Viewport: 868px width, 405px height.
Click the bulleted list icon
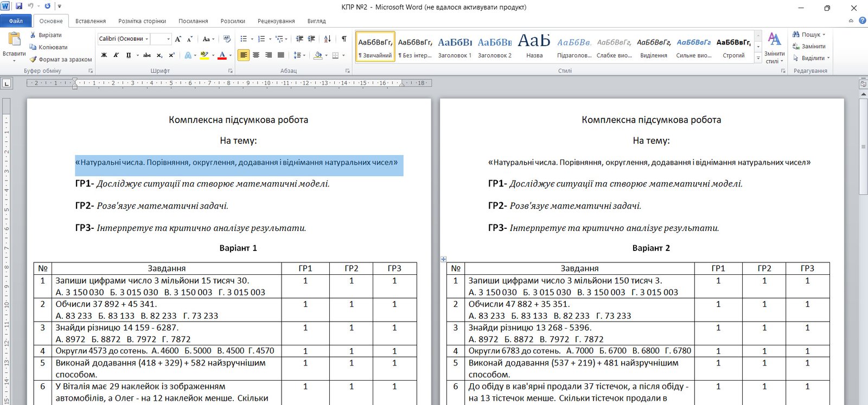tap(244, 39)
